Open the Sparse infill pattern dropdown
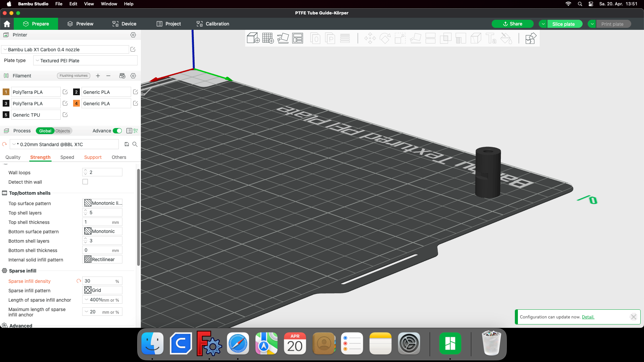The image size is (644, 362). tap(102, 290)
